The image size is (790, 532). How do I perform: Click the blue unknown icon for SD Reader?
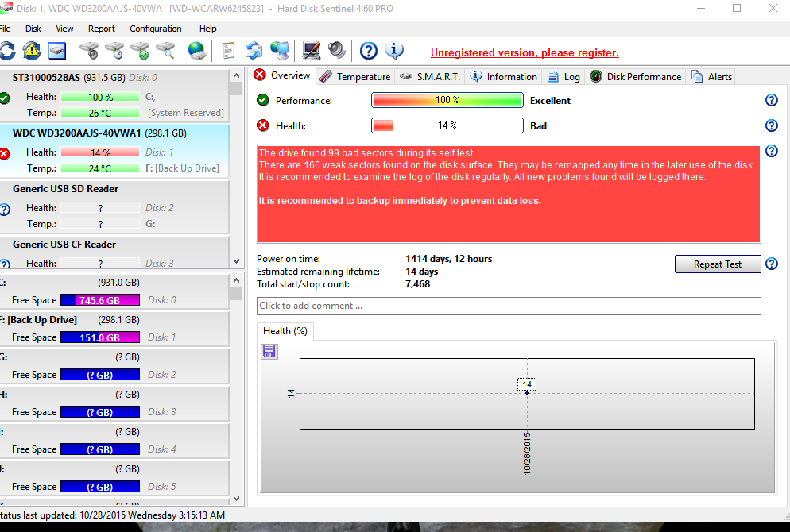(5, 209)
